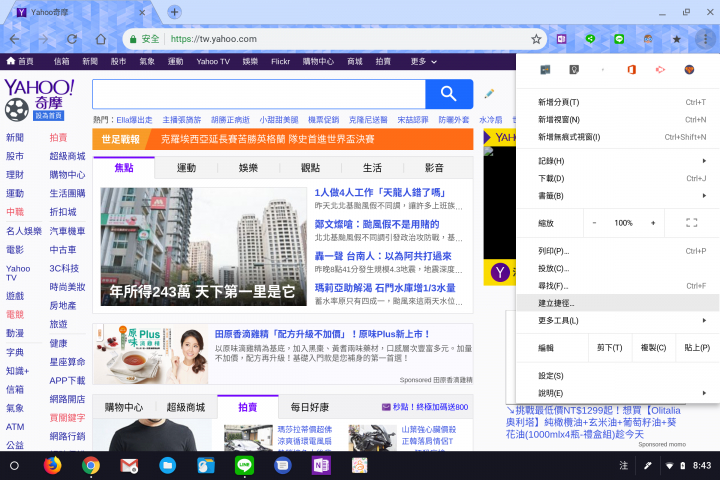
Task: Open OneNote from the shelf
Action: click(321, 466)
